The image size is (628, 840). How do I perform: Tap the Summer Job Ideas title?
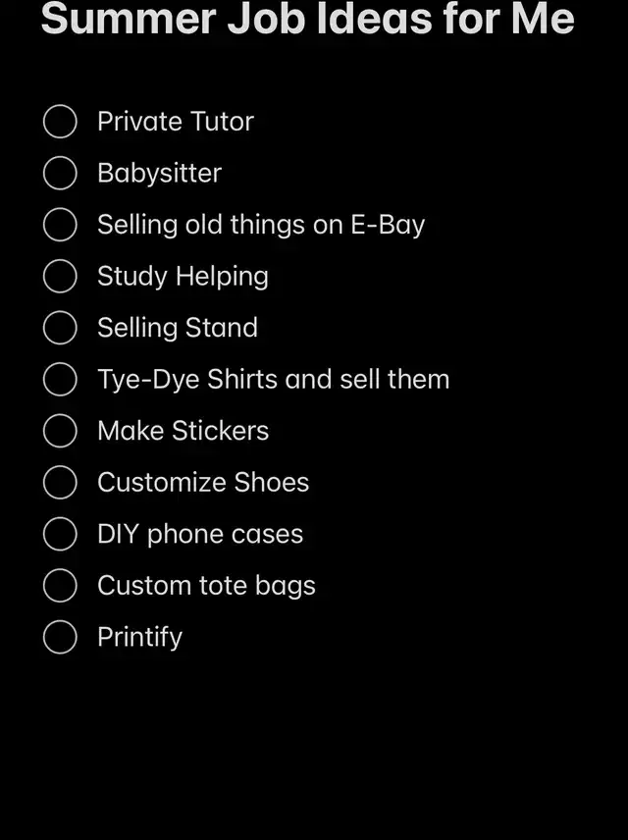307,19
